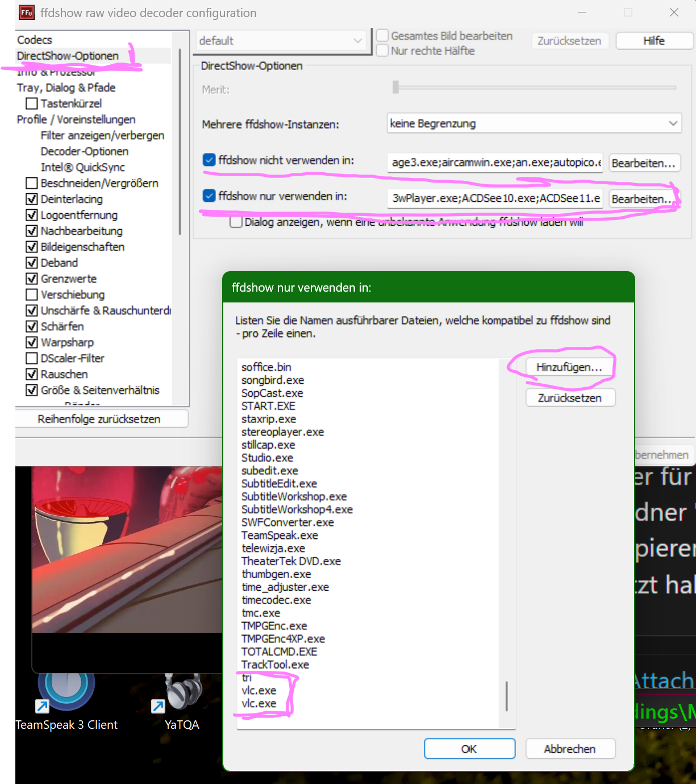Image resolution: width=696 pixels, height=784 pixels.
Task: Uncheck the Deband filter checkbox
Action: [x=32, y=263]
